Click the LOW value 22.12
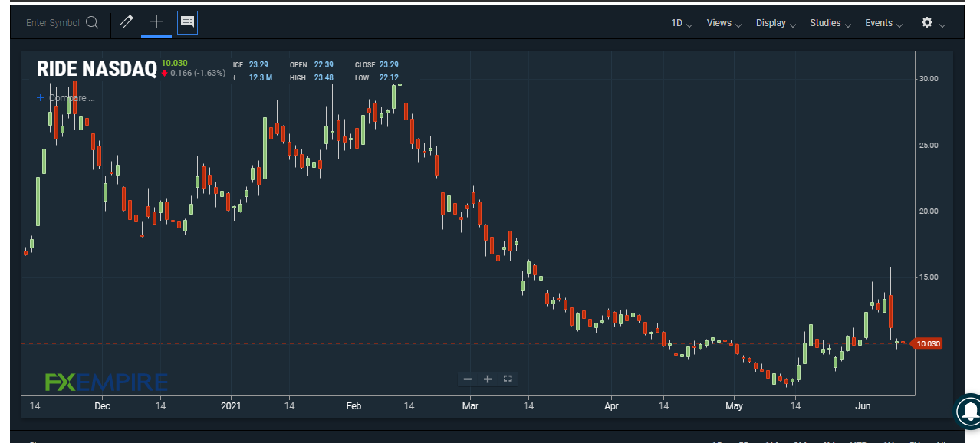Viewport: 980px width, 443px height. point(389,77)
